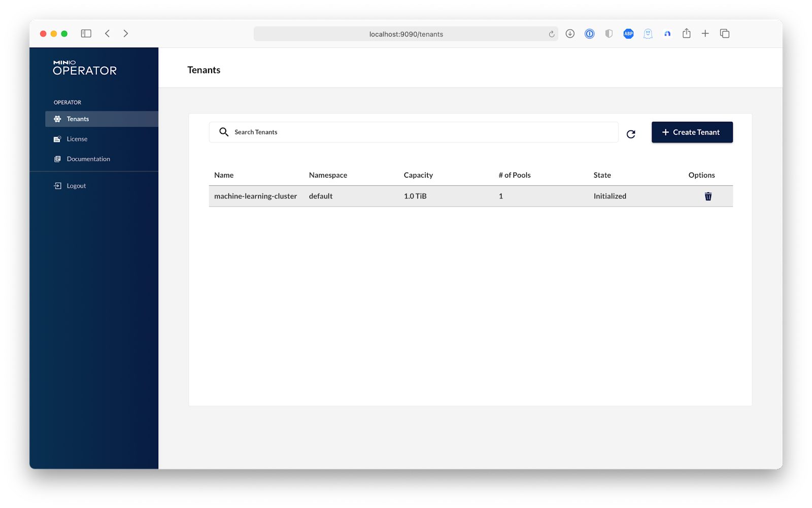Screen dimensions: 812x508
Task: Open the privacy shield icon
Action: (608, 33)
